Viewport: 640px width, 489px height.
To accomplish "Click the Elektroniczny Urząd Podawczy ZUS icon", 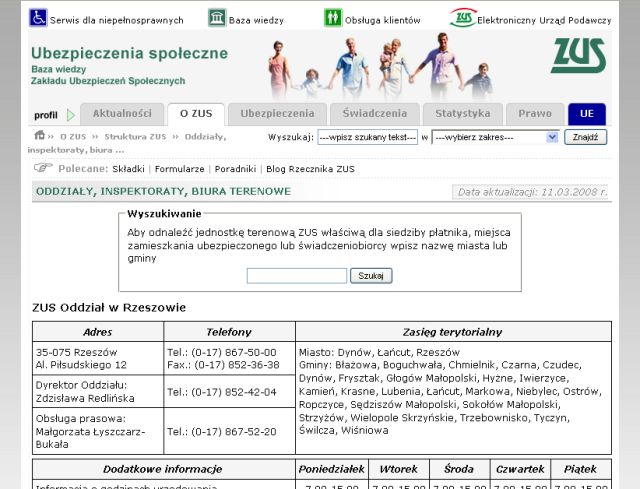I will pyautogui.click(x=462, y=18).
